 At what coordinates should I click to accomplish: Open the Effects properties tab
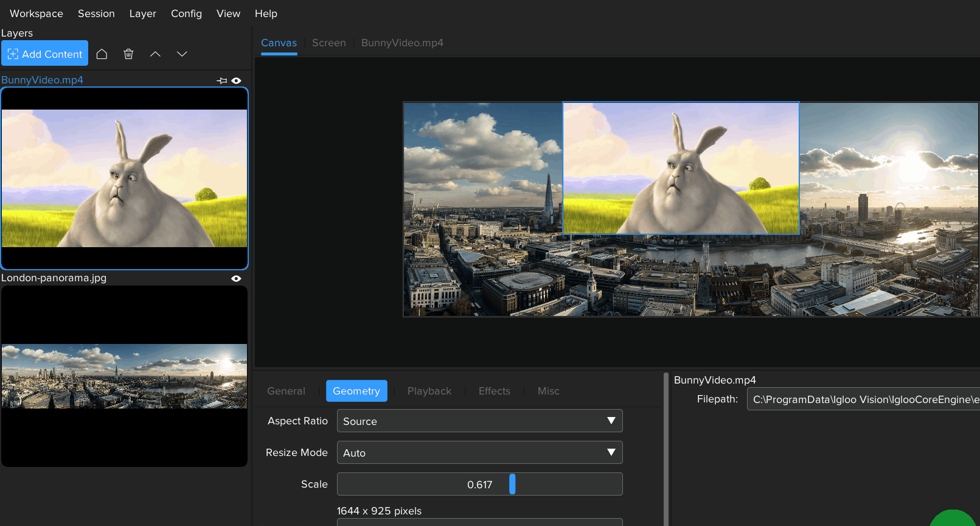(x=494, y=391)
